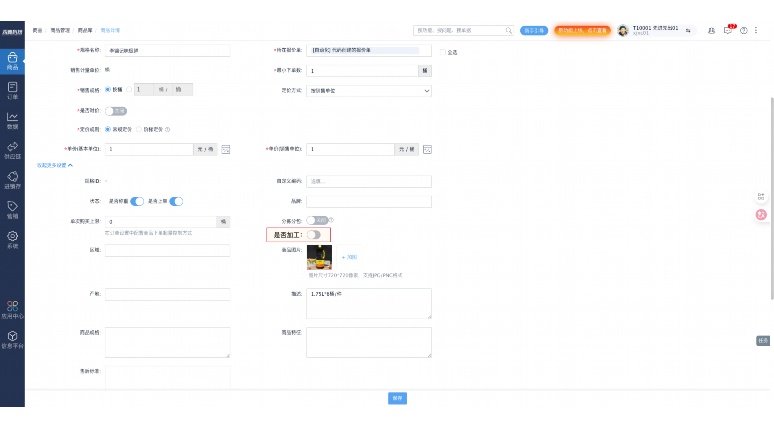Click the sales unit price input
The width and height of the screenshot is (774, 428).
click(x=350, y=149)
